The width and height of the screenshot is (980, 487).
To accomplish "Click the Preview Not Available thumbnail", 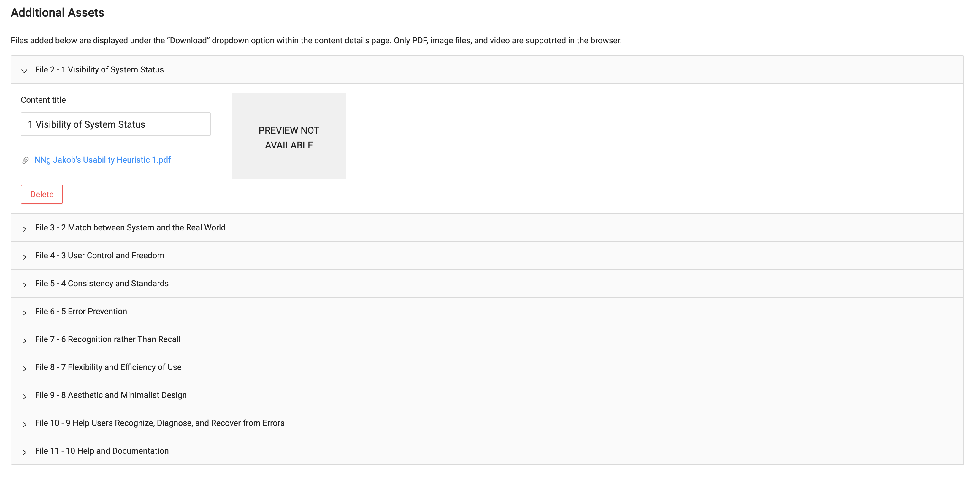I will coord(289,136).
